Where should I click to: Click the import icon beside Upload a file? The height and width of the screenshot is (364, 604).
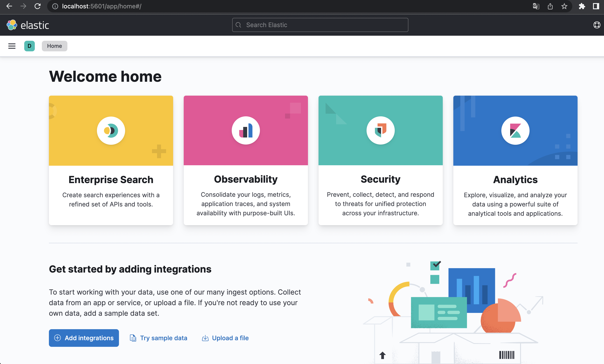click(205, 338)
